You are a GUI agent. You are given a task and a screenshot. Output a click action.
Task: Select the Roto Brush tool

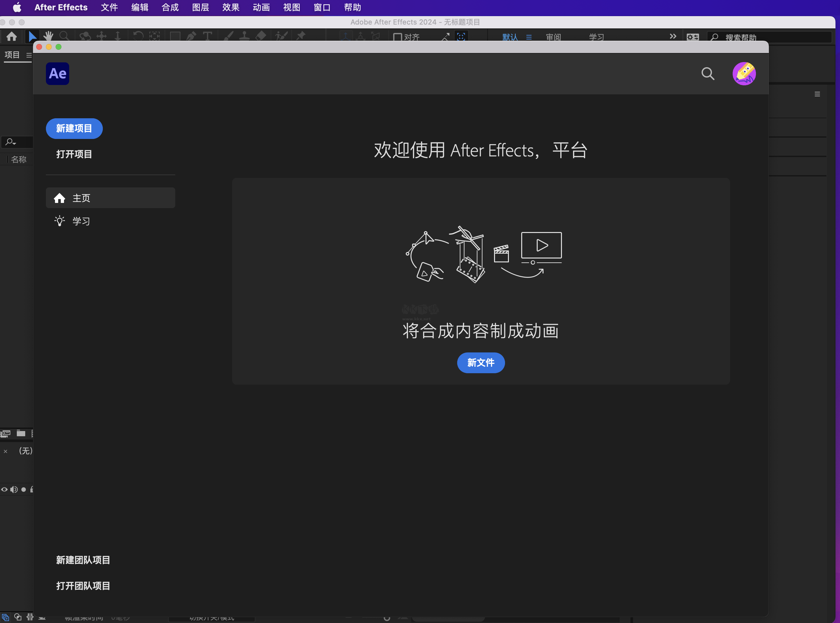[x=281, y=36]
